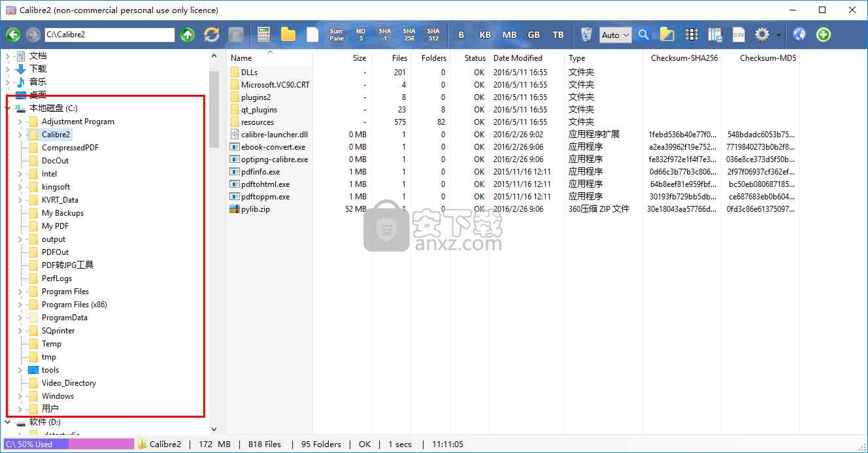Screen dimensions: 868x453
Task: Collapse the 本地磁盘 (C:) tree node
Action: point(8,109)
